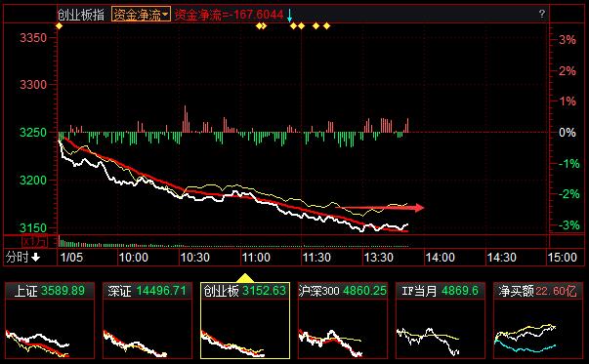Image resolution: width=589 pixels, height=364 pixels.
Task: Click the 15:00 time axis label
Action: click(x=563, y=258)
